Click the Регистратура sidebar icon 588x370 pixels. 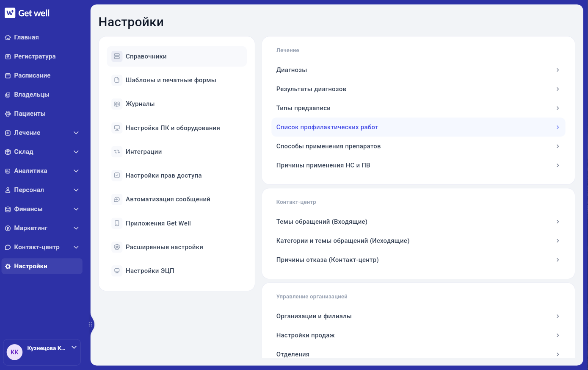pyautogui.click(x=8, y=56)
